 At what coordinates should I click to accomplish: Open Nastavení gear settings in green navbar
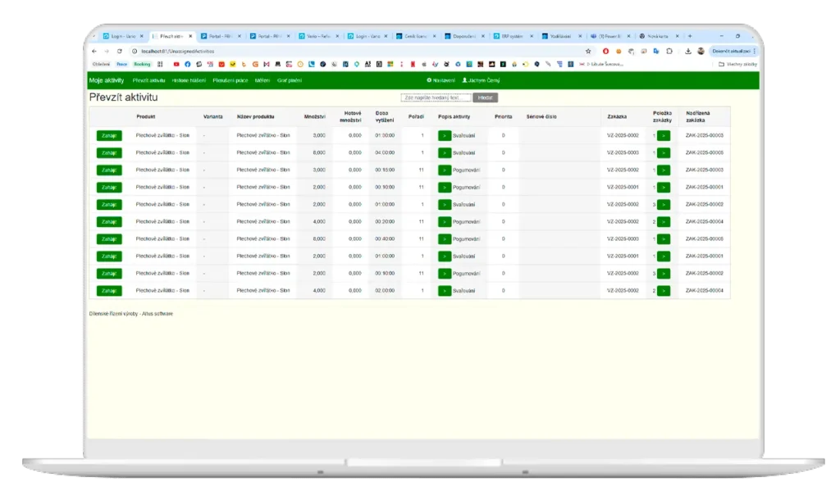(441, 80)
